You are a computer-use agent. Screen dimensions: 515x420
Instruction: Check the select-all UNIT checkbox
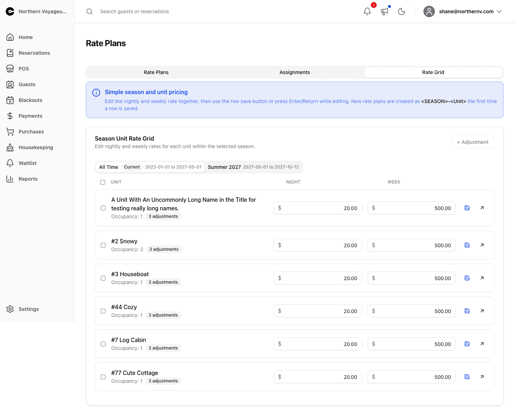click(103, 182)
